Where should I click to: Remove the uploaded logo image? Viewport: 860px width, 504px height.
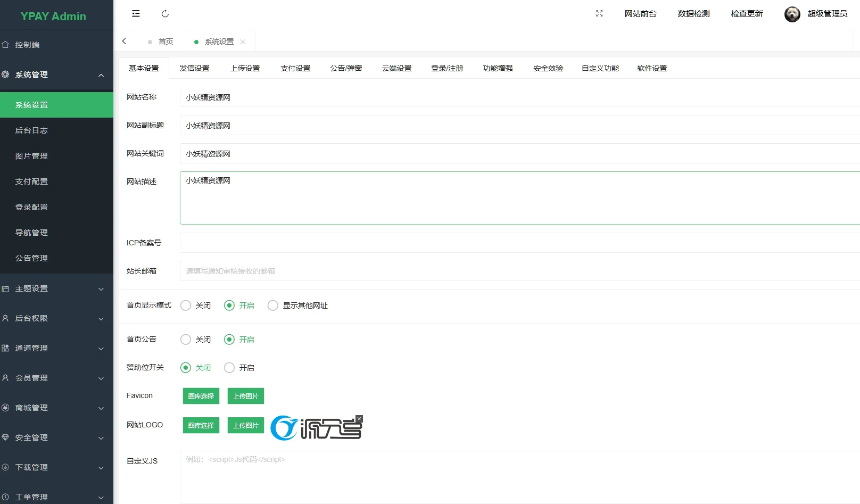point(359,419)
